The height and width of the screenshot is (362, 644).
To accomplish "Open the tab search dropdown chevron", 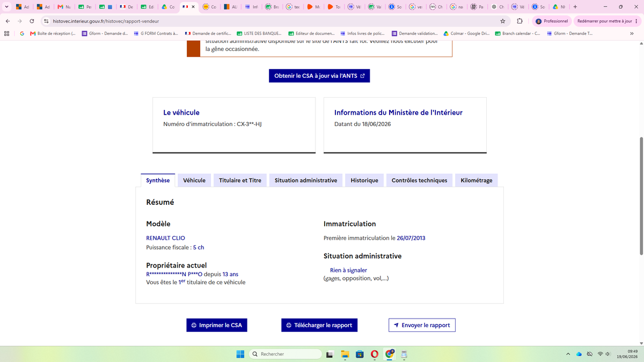I will click(x=6, y=7).
